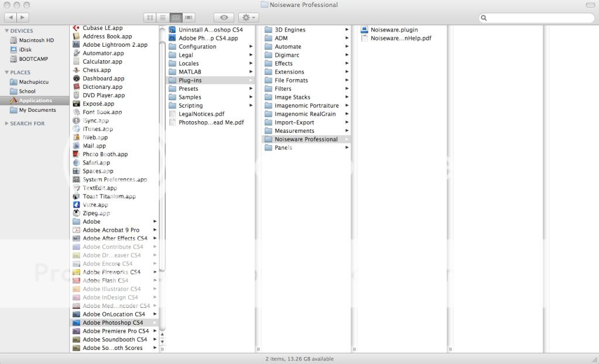Screen dimensions: 599x364
Task: Click the Spotlight search field
Action: tap(537, 18)
